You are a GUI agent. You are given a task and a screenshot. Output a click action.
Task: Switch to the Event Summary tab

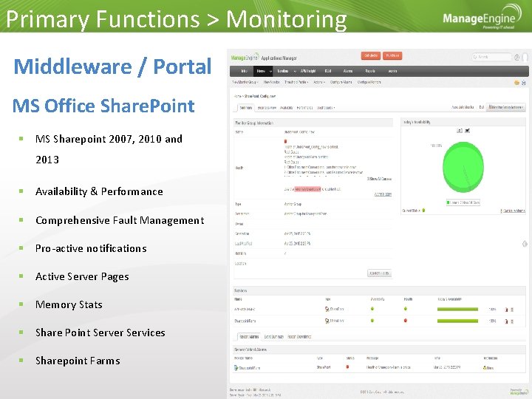273,337
